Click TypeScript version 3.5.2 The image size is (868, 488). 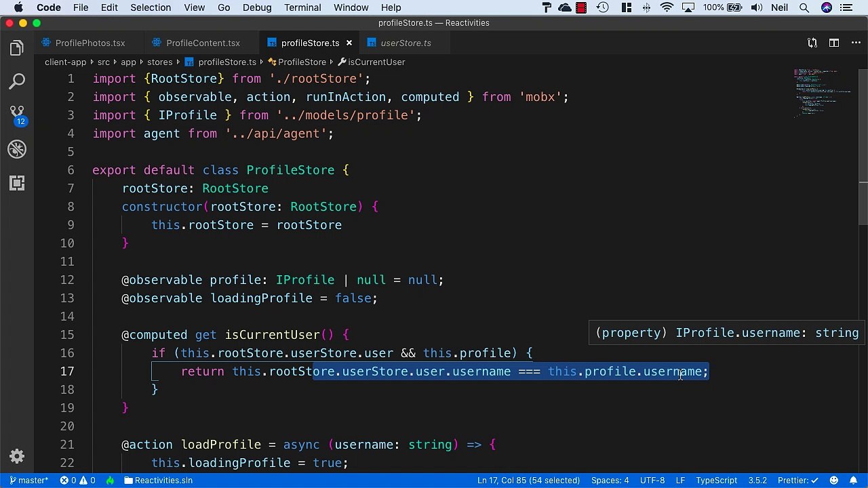point(757,480)
